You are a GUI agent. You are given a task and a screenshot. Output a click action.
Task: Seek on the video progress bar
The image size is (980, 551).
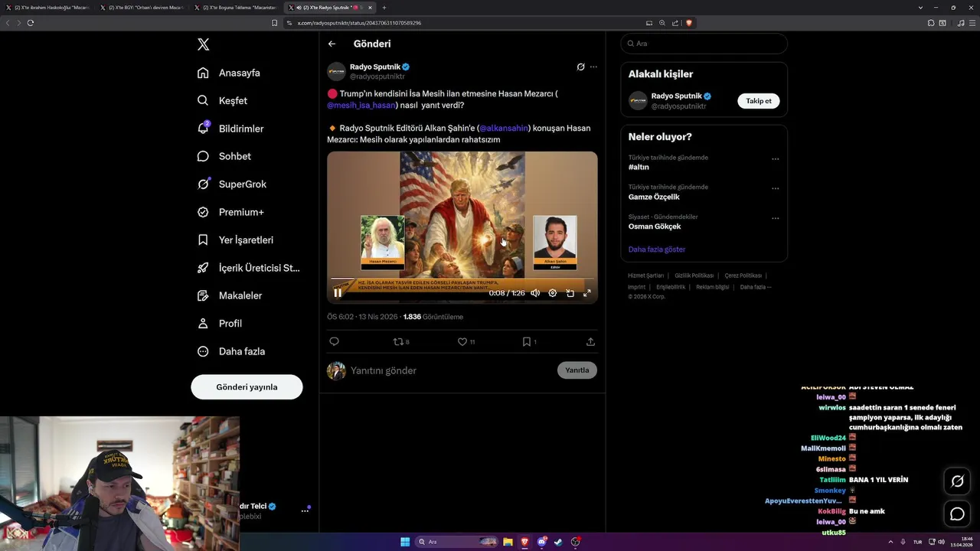462,279
